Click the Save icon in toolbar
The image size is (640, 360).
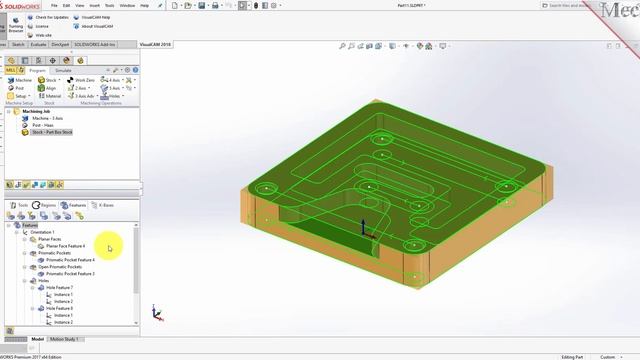click(202, 6)
